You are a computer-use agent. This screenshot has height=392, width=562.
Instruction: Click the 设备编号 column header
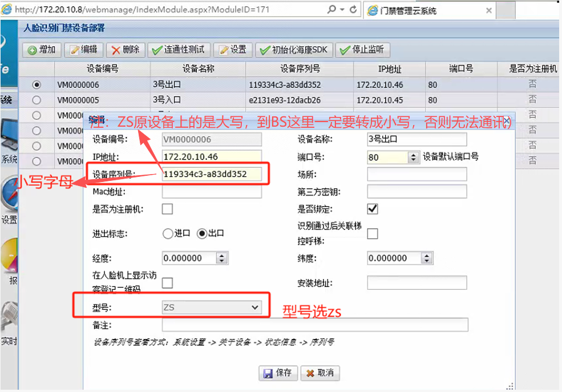pyautogui.click(x=103, y=69)
